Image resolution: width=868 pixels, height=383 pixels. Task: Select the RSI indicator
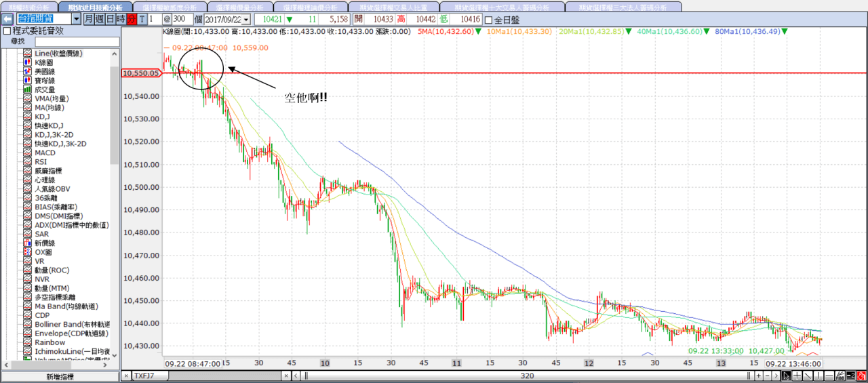click(x=40, y=162)
